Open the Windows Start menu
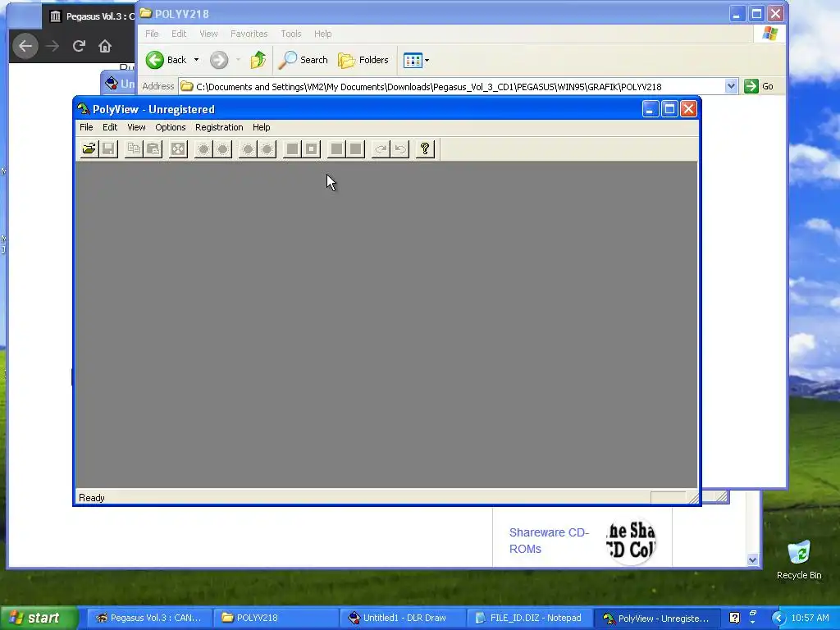The width and height of the screenshot is (840, 630). (x=38, y=618)
